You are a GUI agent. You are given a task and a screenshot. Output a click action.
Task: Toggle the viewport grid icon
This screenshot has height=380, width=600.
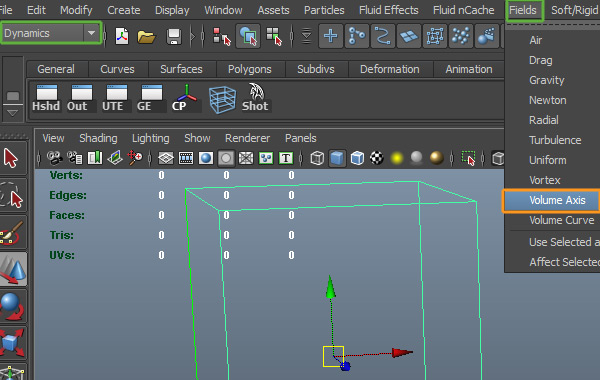[166, 158]
